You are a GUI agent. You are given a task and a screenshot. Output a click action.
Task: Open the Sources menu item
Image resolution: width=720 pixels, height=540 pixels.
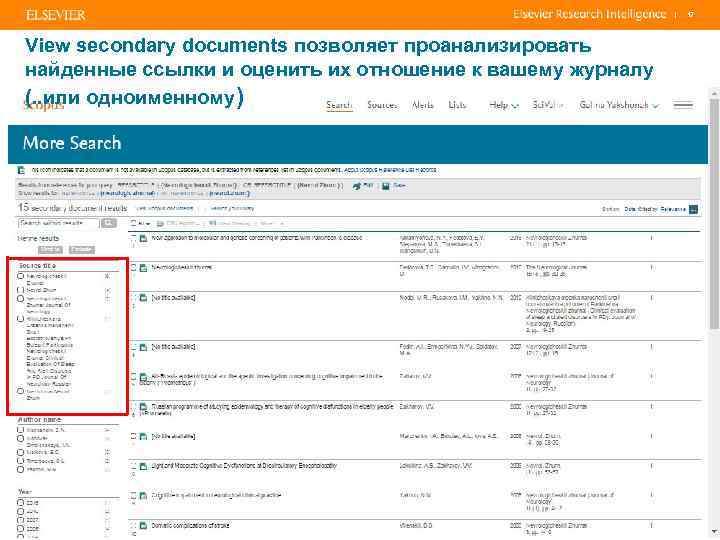(382, 105)
